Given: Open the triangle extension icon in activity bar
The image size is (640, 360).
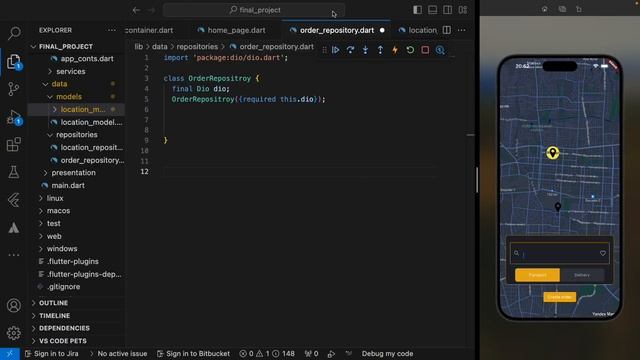Looking at the screenshot, I should [x=14, y=228].
